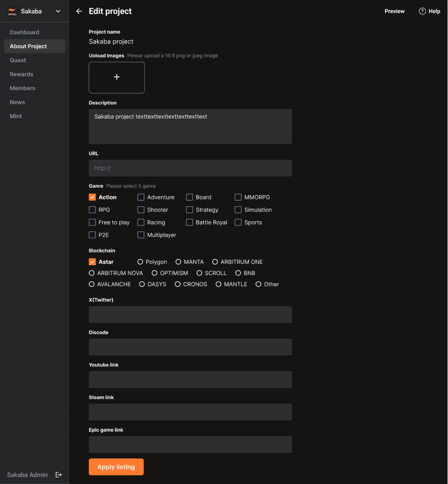This screenshot has width=448, height=484.
Task: Tick the Battle Royal checkbox
Action: point(189,223)
